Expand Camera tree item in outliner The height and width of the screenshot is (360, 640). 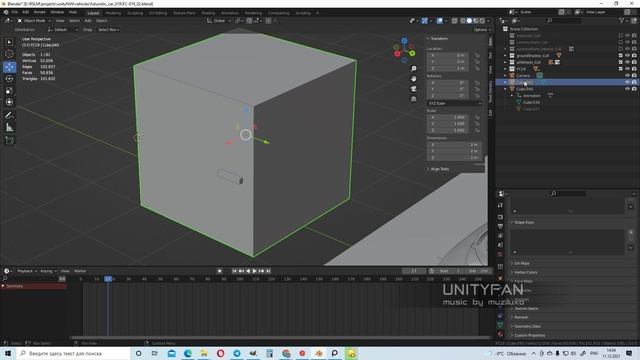505,75
